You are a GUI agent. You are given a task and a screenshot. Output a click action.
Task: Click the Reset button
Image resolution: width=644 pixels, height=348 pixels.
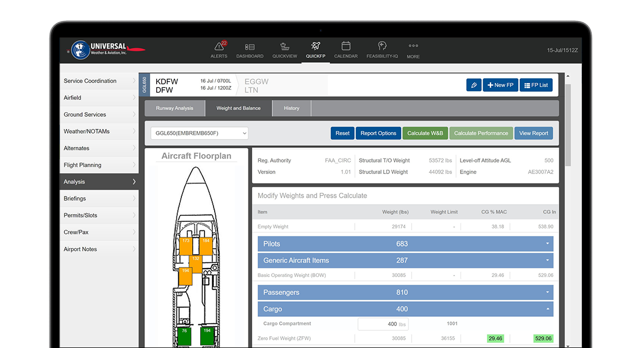[x=342, y=133]
